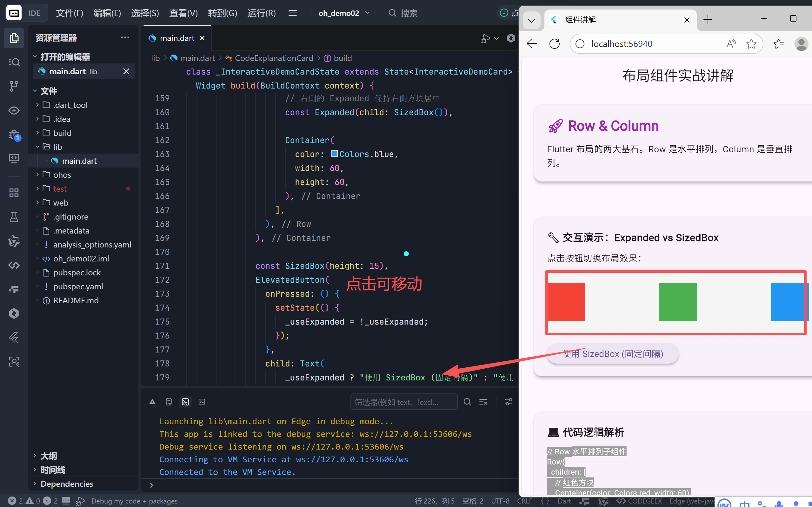
Task: Open the Run and Debug icon
Action: point(14,135)
